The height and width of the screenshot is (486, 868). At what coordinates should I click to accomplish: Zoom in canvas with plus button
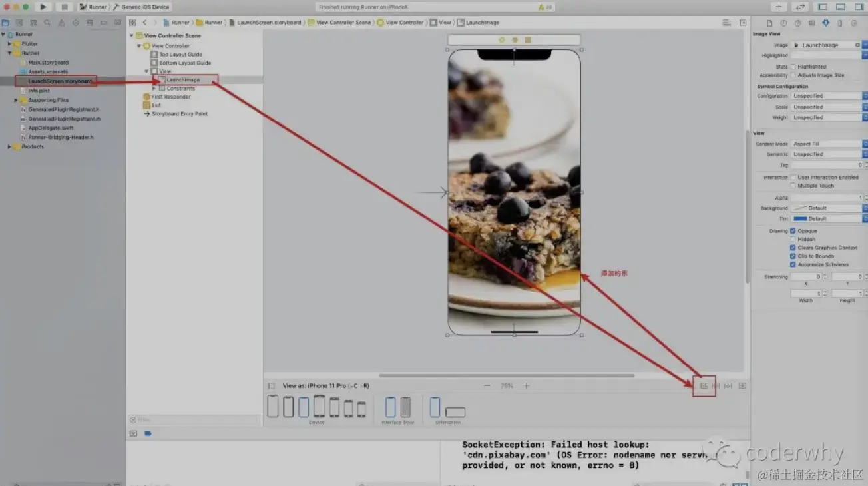(x=527, y=385)
